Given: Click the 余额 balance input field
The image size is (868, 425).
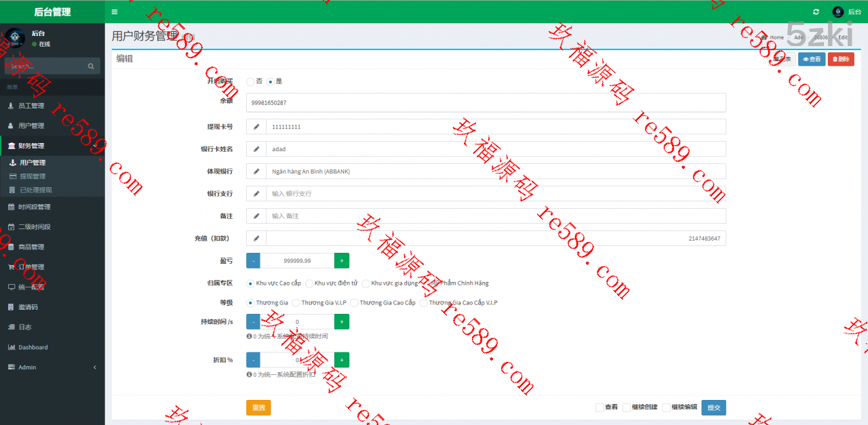Looking at the screenshot, I should pos(486,103).
